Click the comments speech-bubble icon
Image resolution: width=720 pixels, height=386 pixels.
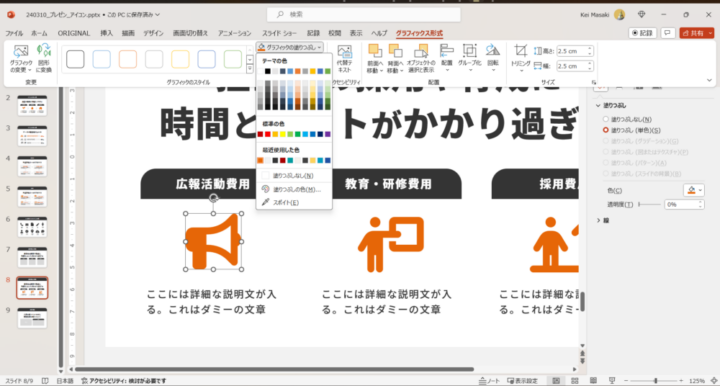667,33
